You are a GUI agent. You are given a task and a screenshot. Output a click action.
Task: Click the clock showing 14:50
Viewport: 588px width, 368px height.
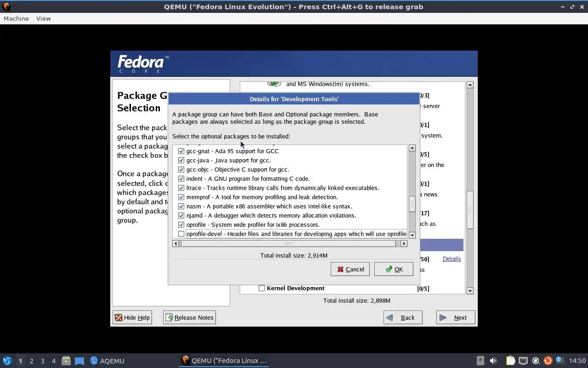pyautogui.click(x=577, y=361)
